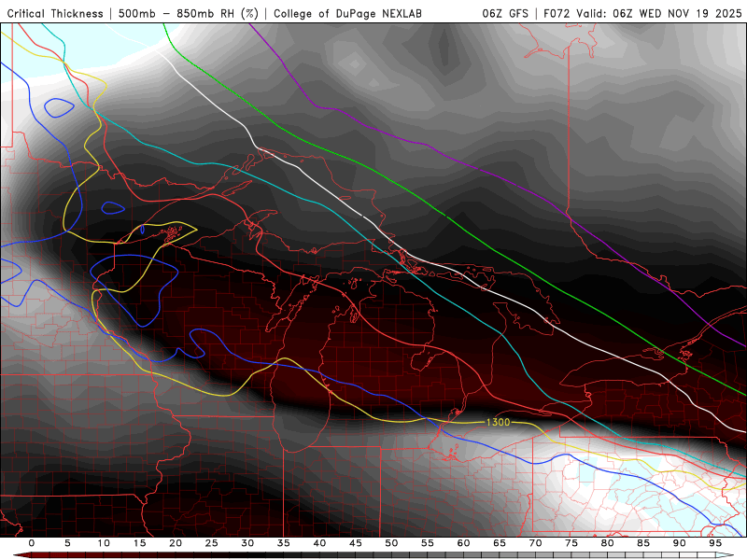Click the yellow "1300" contour label

[x=498, y=422]
